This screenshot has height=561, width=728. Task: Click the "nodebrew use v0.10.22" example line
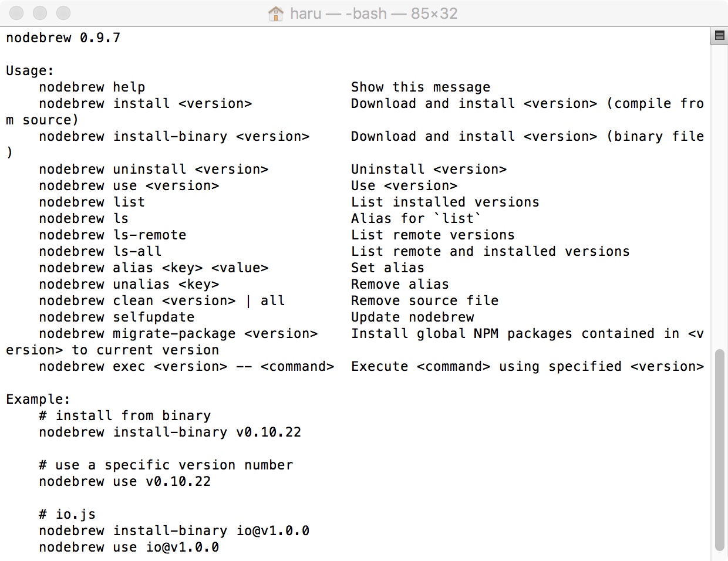pyautogui.click(x=125, y=482)
